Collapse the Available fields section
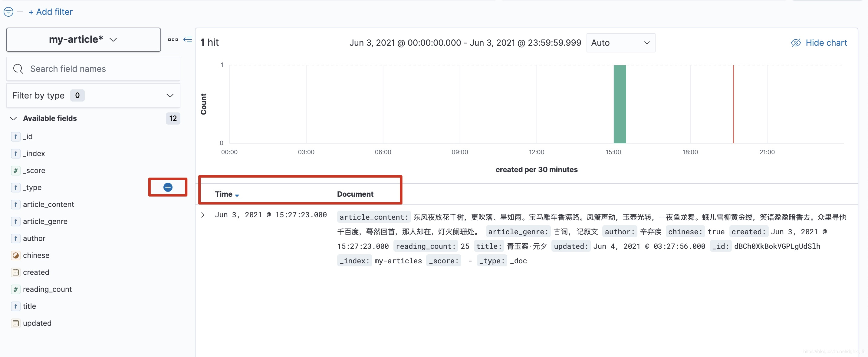 point(13,118)
